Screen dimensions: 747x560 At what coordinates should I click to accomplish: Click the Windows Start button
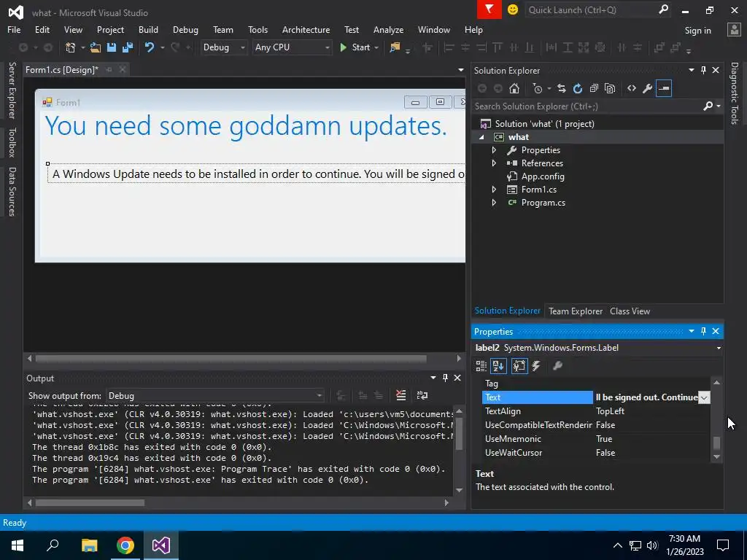[18, 545]
